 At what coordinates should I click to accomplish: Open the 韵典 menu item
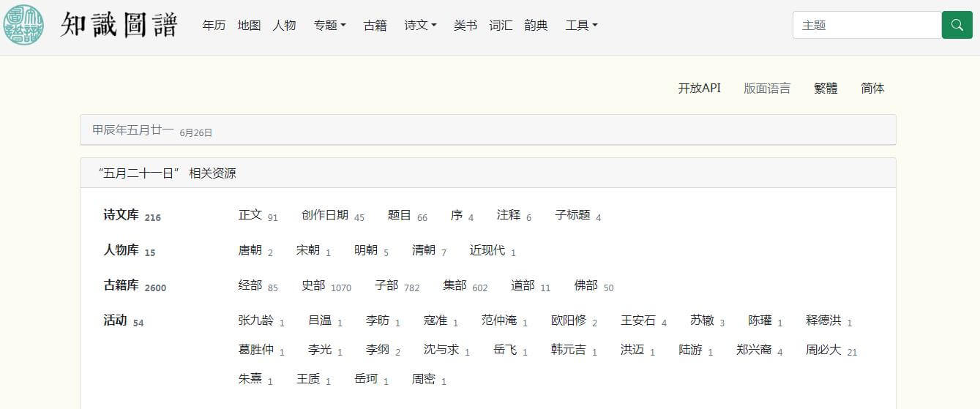536,25
